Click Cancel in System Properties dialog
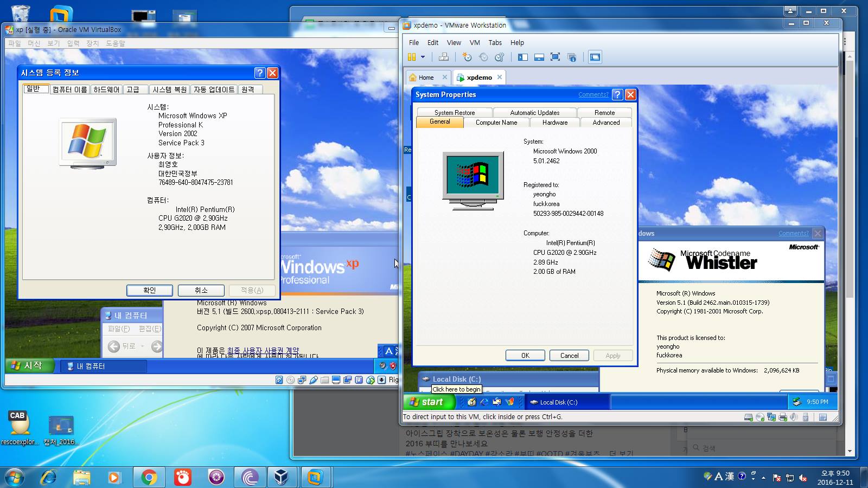This screenshot has height=488, width=868. point(569,355)
